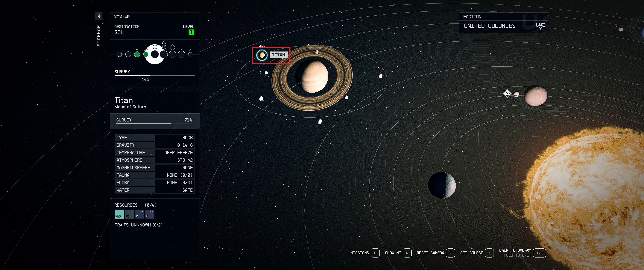644x270 pixels.
Task: Click the Set Course X key button
Action: 489,253
